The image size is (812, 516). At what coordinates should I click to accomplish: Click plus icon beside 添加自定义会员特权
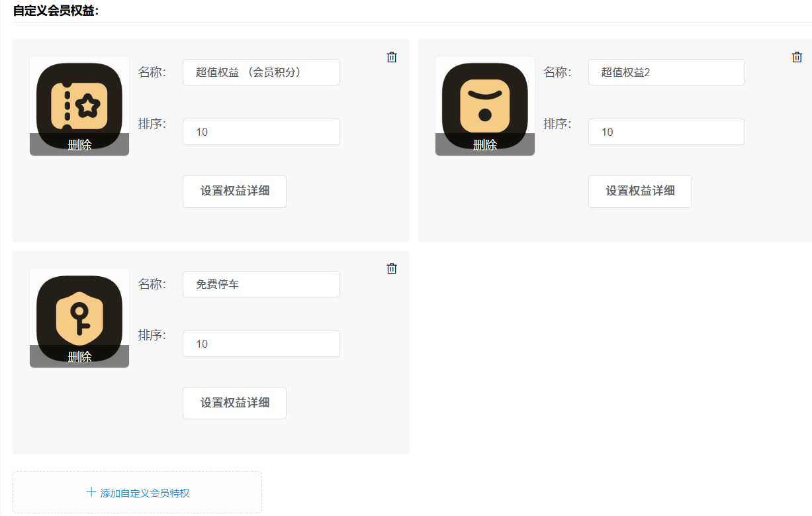[x=91, y=492]
